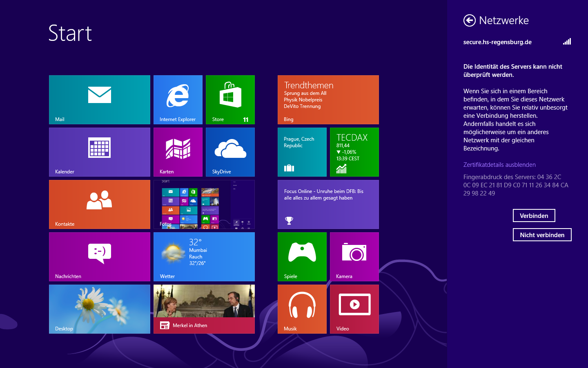This screenshot has width=588, height=368.
Task: Click the Store update count 11
Action: [x=246, y=120]
